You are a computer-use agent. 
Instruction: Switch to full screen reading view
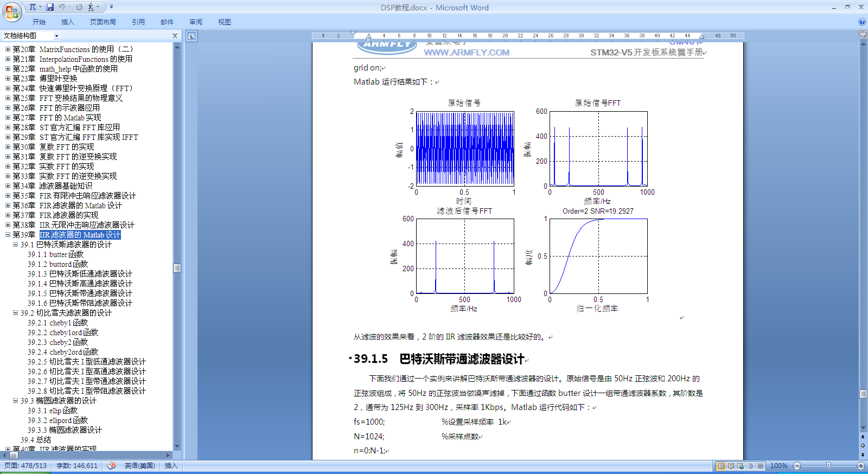point(731,466)
